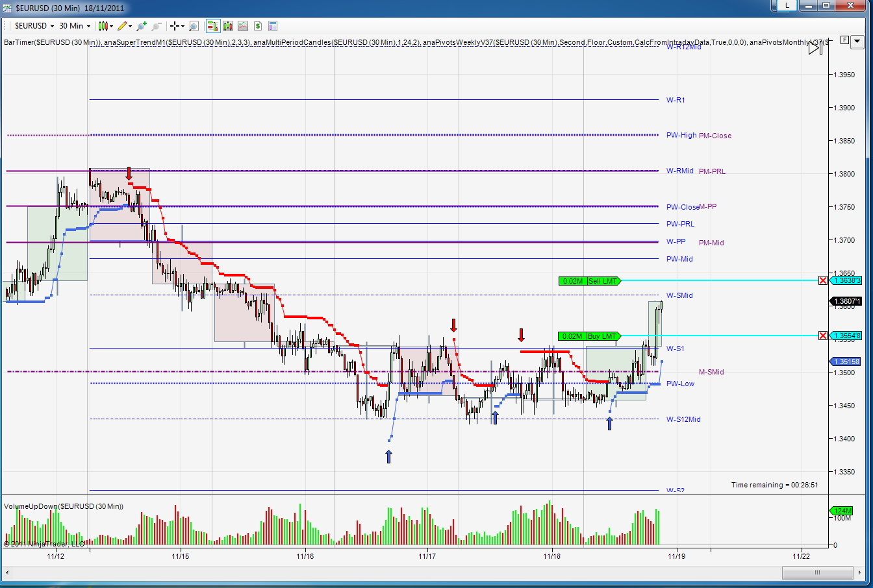Open the Strategies dollar-sign icon

click(258, 26)
